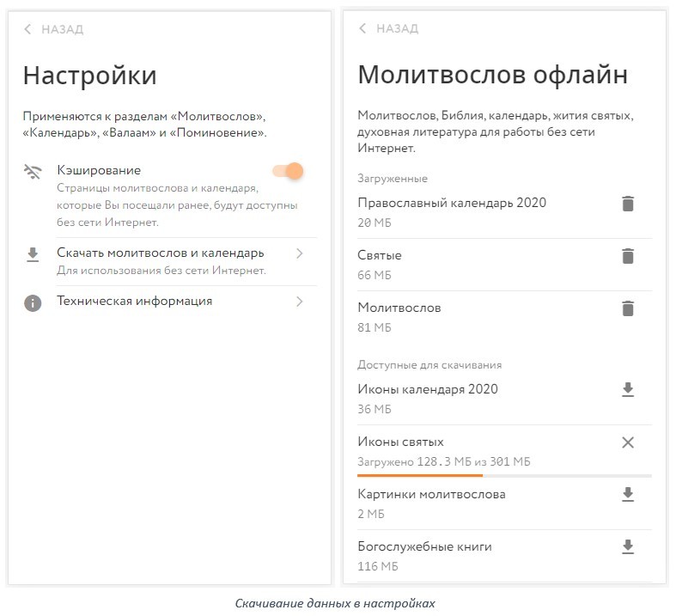Download Иконы календаря 2020
This screenshot has height=616, width=676.
[628, 390]
